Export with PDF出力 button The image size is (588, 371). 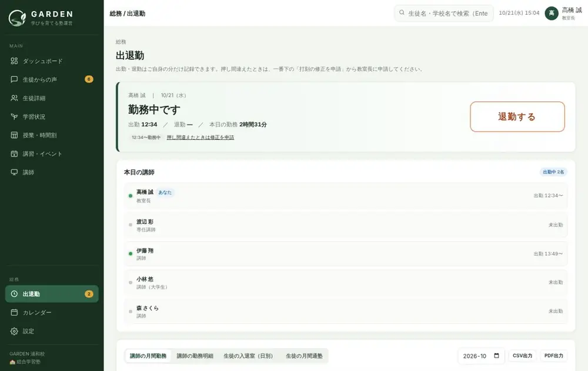(x=553, y=356)
